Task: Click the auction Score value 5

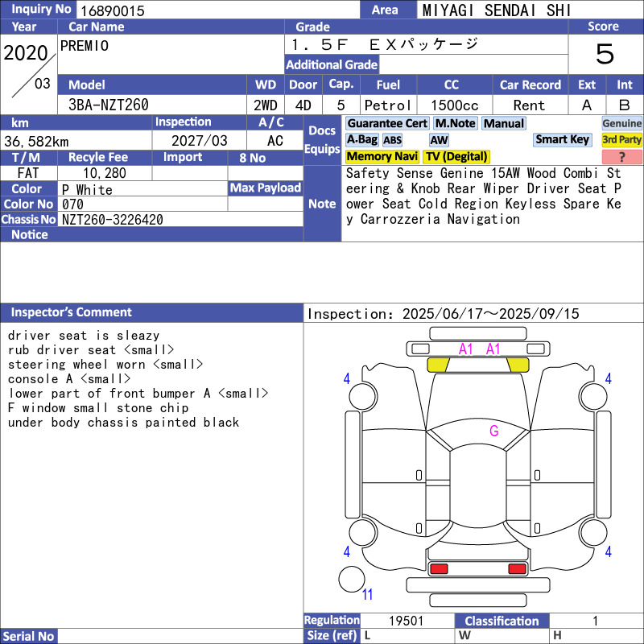Action: (605, 55)
